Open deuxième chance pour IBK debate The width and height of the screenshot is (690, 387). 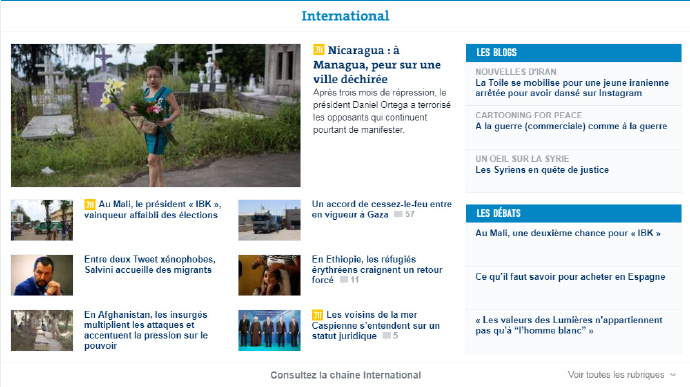tap(568, 233)
